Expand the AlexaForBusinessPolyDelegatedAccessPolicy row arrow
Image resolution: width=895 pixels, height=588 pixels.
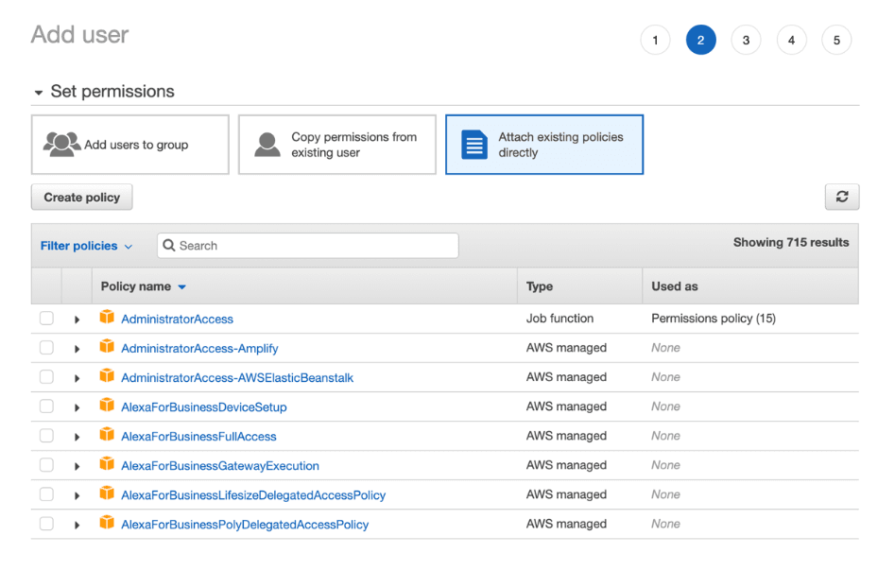[x=77, y=526]
